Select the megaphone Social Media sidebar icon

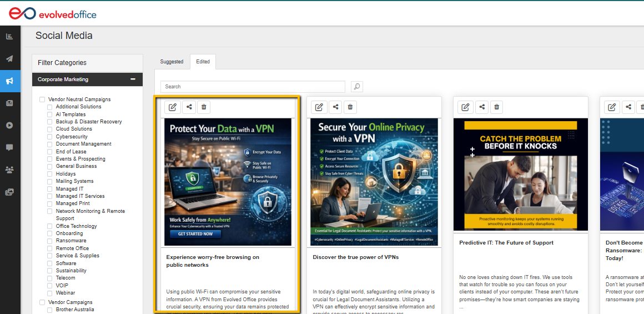[9, 81]
